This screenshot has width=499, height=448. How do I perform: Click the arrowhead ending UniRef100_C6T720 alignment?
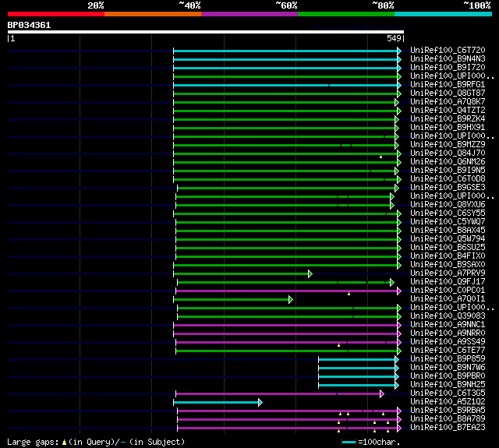pos(399,51)
